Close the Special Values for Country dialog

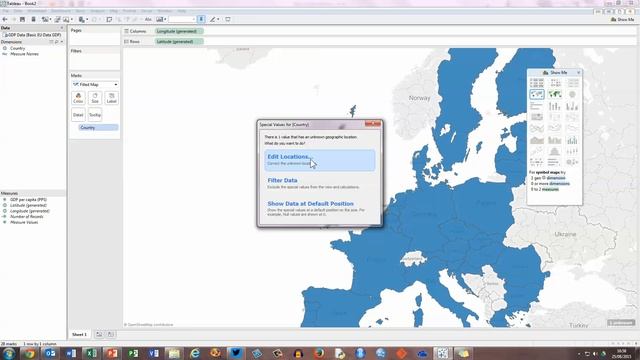(x=373, y=124)
